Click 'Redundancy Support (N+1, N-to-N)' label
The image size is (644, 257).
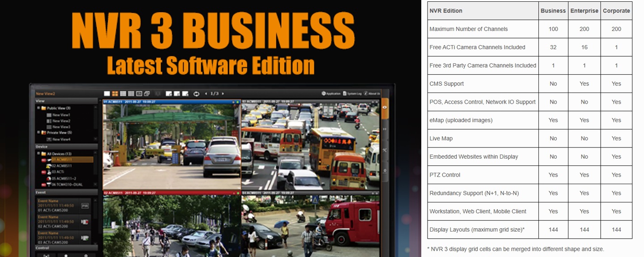coord(474,193)
